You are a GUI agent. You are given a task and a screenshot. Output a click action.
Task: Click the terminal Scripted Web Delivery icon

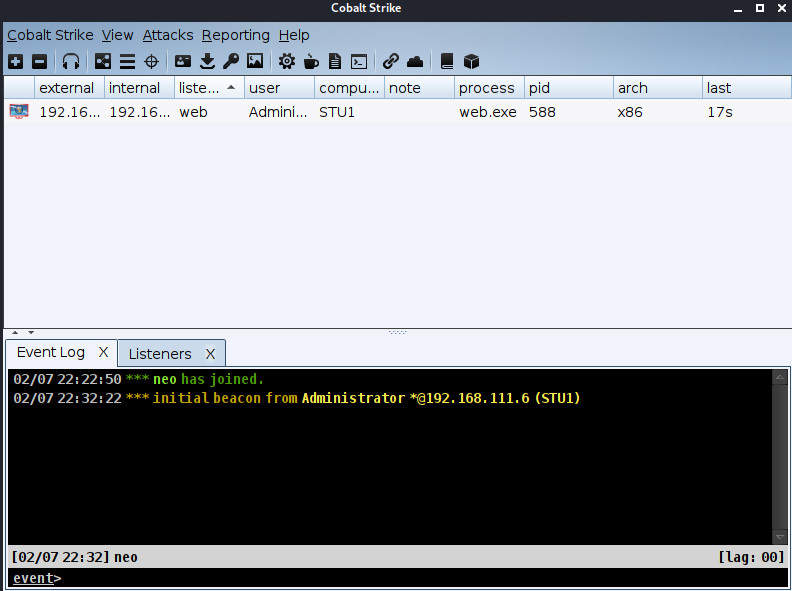[x=359, y=62]
